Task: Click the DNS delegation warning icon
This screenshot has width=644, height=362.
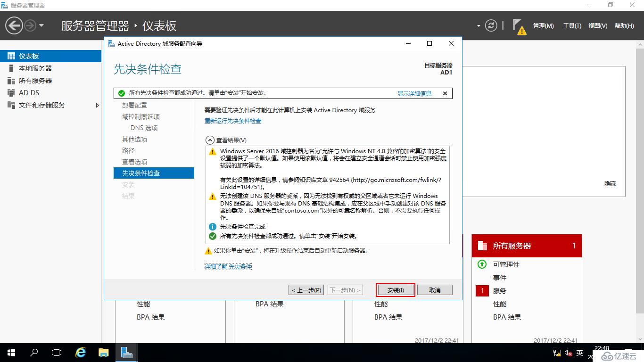Action: [x=213, y=196]
